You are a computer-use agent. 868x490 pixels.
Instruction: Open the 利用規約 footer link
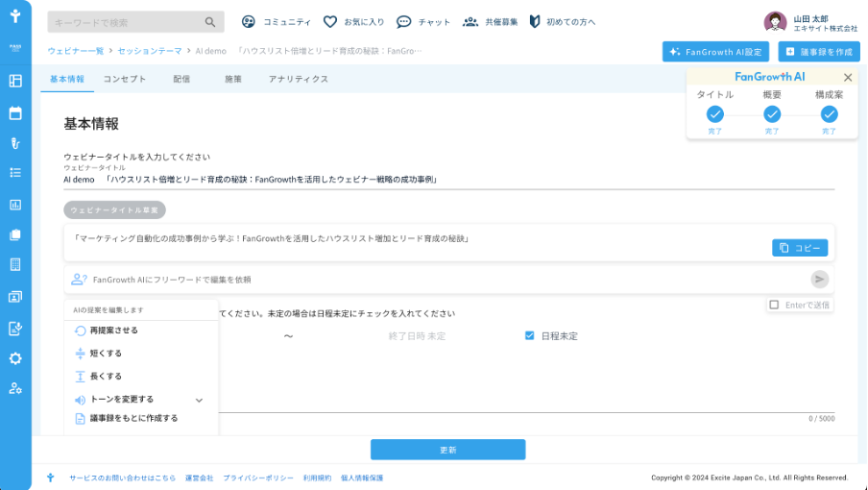click(x=317, y=478)
